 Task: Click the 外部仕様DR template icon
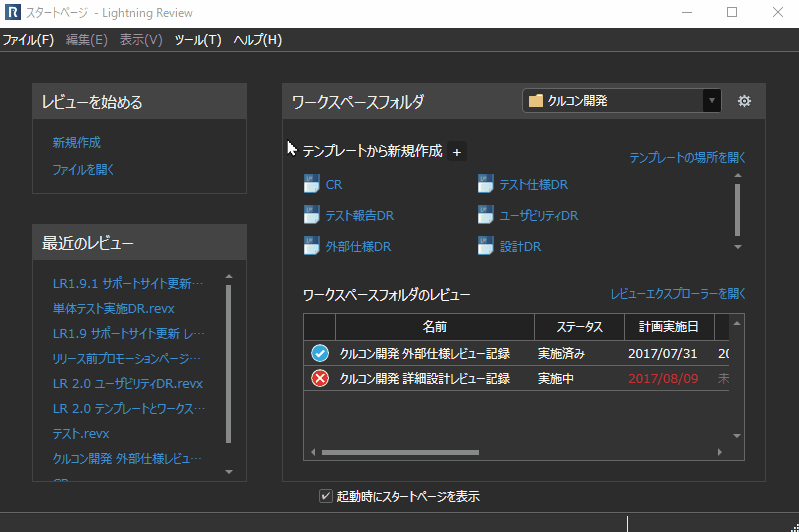click(311, 246)
